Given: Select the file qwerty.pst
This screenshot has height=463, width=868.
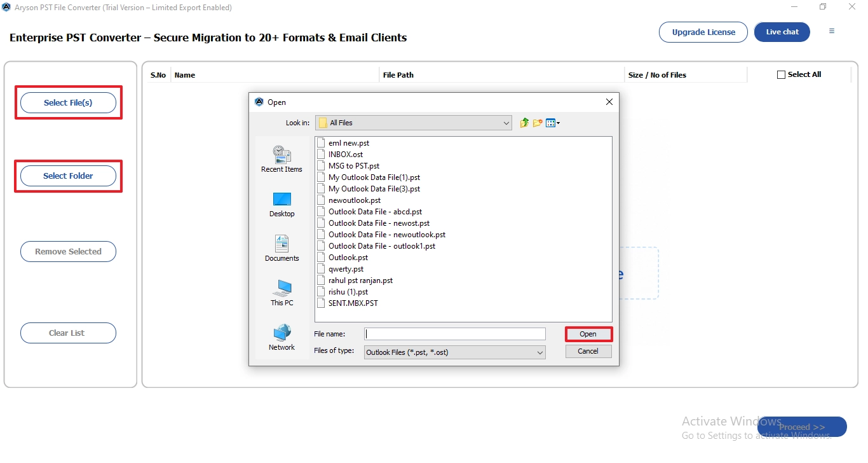Looking at the screenshot, I should (346, 269).
